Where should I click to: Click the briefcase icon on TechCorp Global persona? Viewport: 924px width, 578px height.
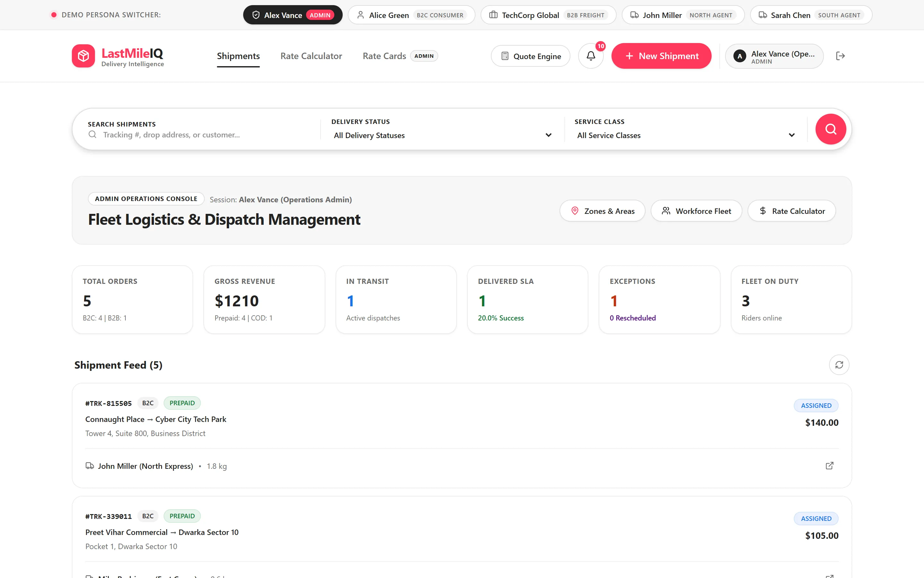(493, 15)
